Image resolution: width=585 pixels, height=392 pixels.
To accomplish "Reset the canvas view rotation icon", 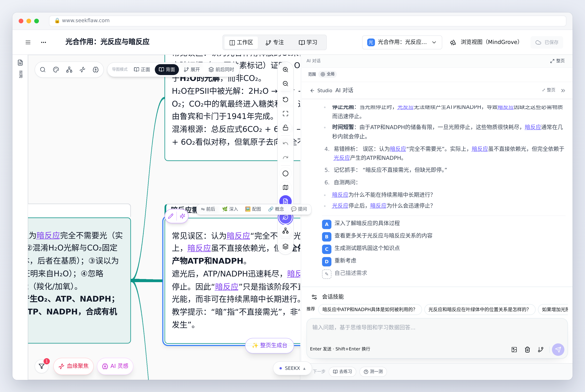I will pyautogui.click(x=285, y=100).
